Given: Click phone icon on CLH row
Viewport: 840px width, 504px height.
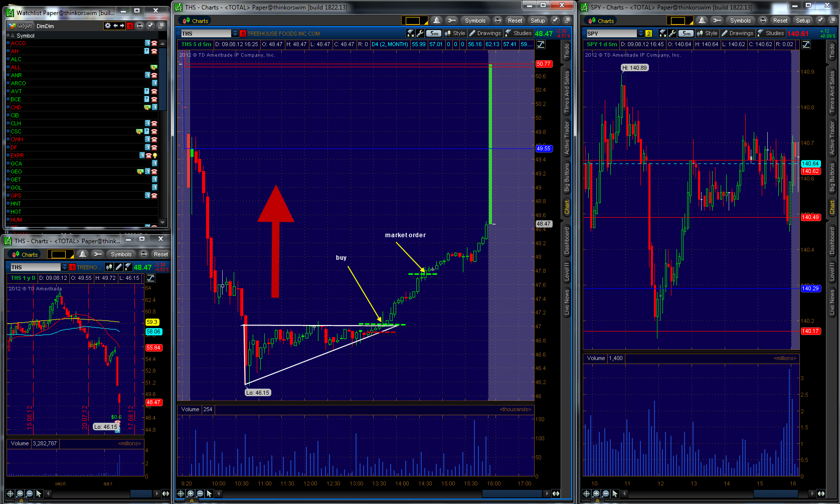Looking at the screenshot, I should [154, 123].
